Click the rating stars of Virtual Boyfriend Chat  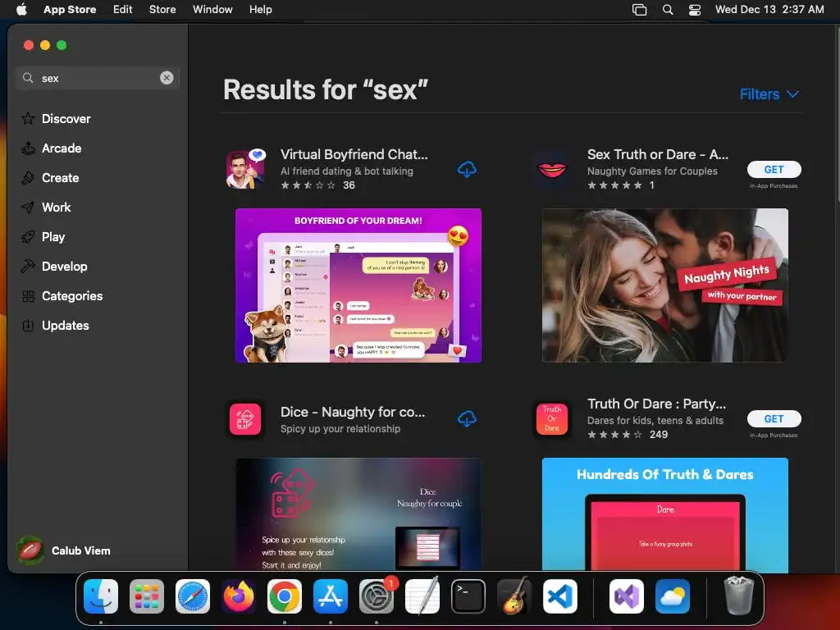pyautogui.click(x=308, y=185)
